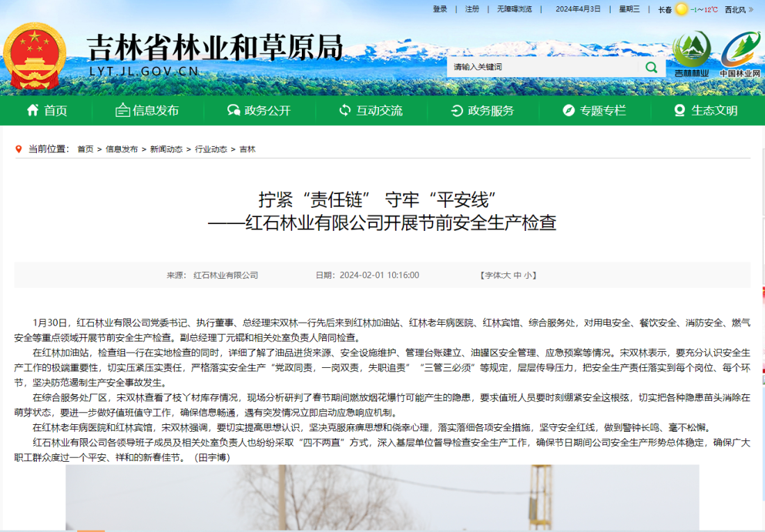The width and height of the screenshot is (765, 532).
Task: Expand weather details with double-arrow
Action: tap(751, 10)
